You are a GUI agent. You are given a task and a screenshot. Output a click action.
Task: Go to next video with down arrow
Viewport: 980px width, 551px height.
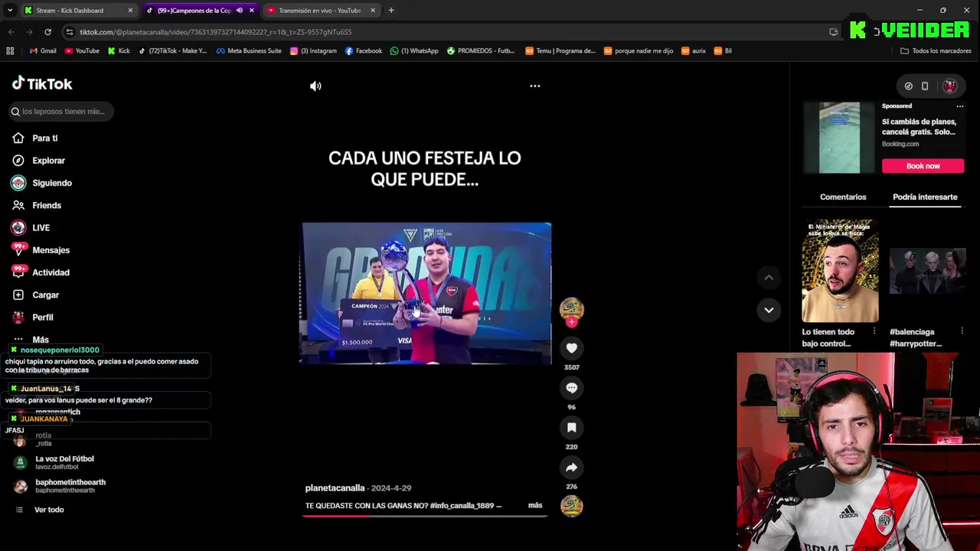click(769, 310)
